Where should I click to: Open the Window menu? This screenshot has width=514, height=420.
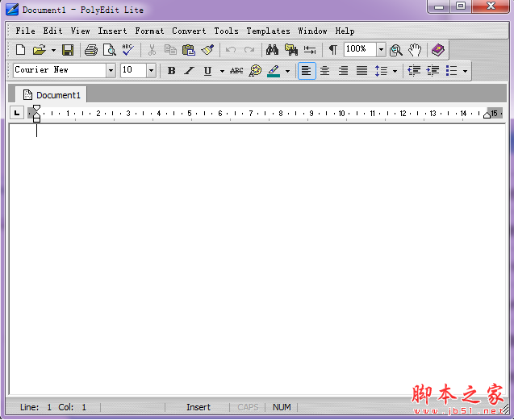point(312,31)
